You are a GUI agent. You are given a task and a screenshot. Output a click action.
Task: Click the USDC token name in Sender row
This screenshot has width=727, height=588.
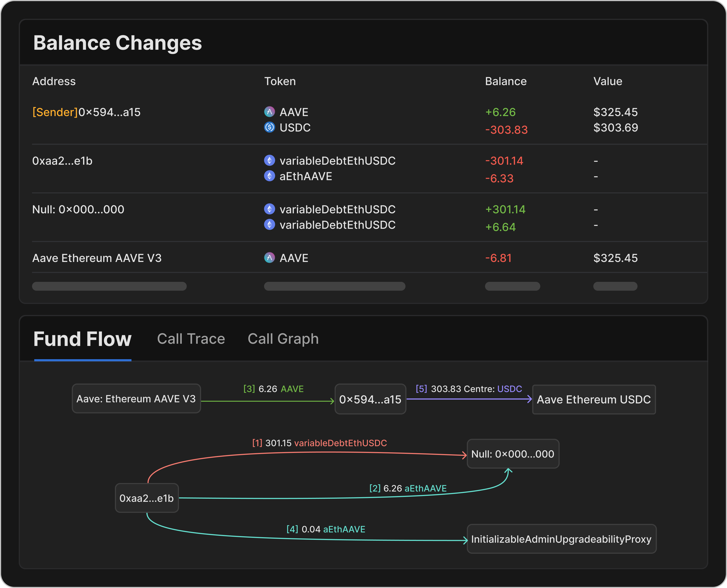click(x=295, y=128)
